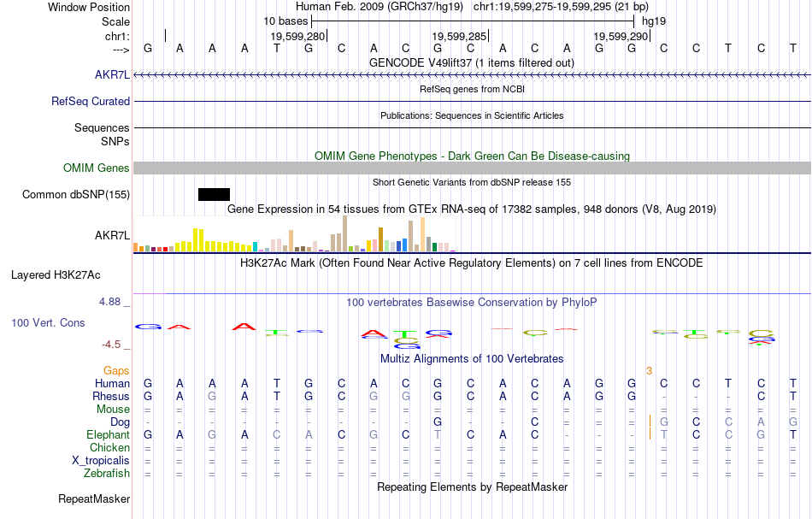Click the Sequences track label

(102, 128)
